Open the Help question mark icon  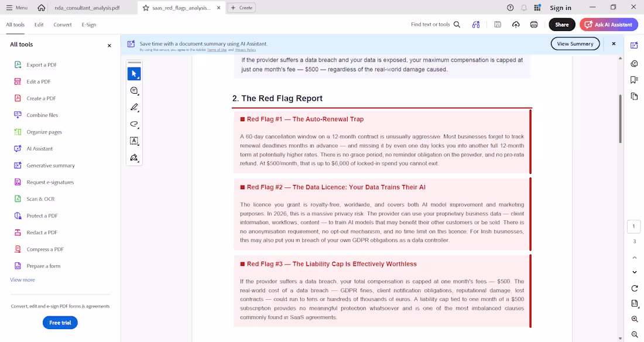click(510, 8)
